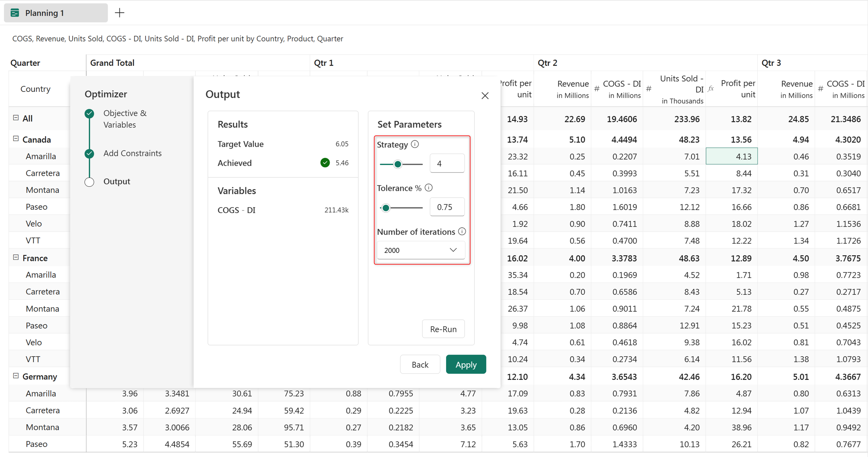Click the Re-Run button
Image resolution: width=868 pixels, height=457 pixels.
(x=443, y=329)
